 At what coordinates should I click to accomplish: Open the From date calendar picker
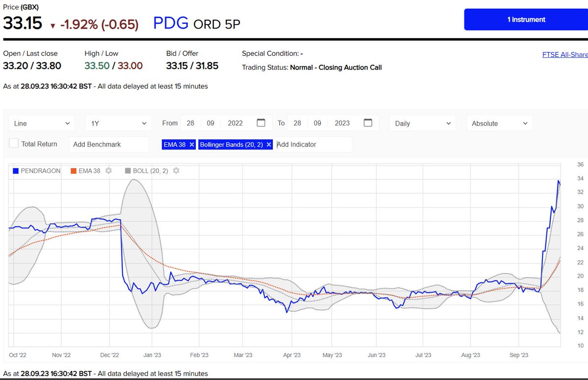coord(261,123)
